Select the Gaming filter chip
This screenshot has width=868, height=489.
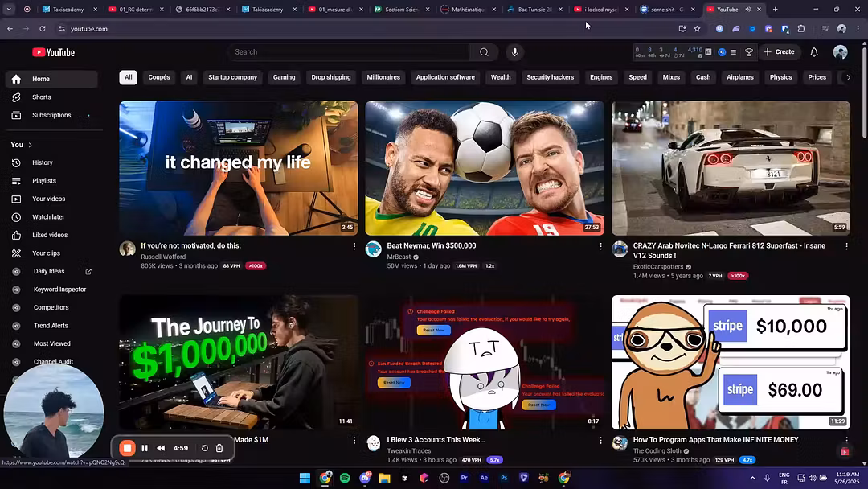pos(284,77)
